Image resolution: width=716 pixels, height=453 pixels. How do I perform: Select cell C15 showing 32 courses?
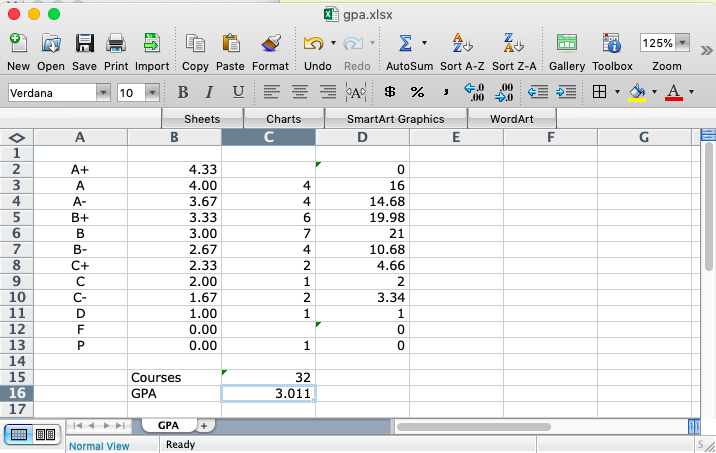268,377
